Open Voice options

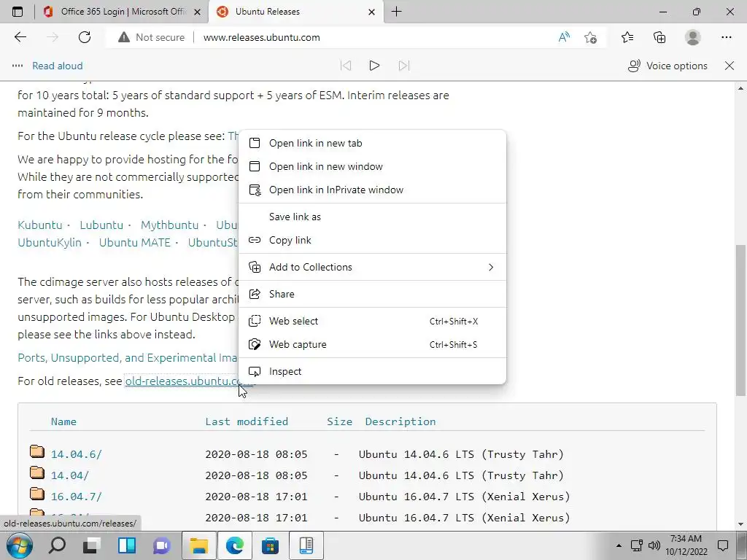pos(667,66)
